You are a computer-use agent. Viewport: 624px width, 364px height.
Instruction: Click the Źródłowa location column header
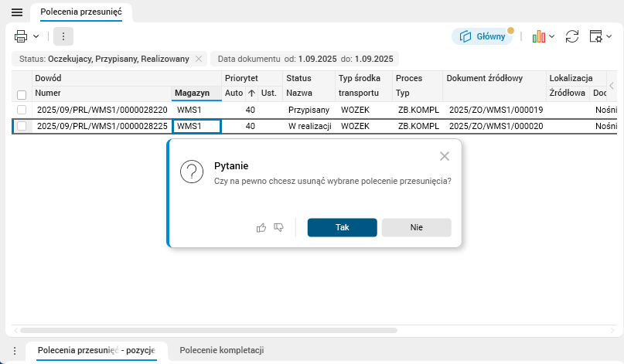pos(567,93)
